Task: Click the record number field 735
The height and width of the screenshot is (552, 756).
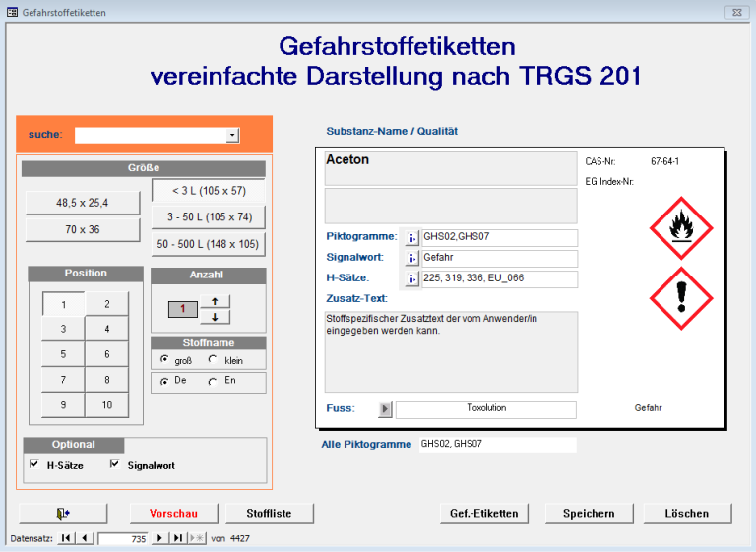Action: 123,538
